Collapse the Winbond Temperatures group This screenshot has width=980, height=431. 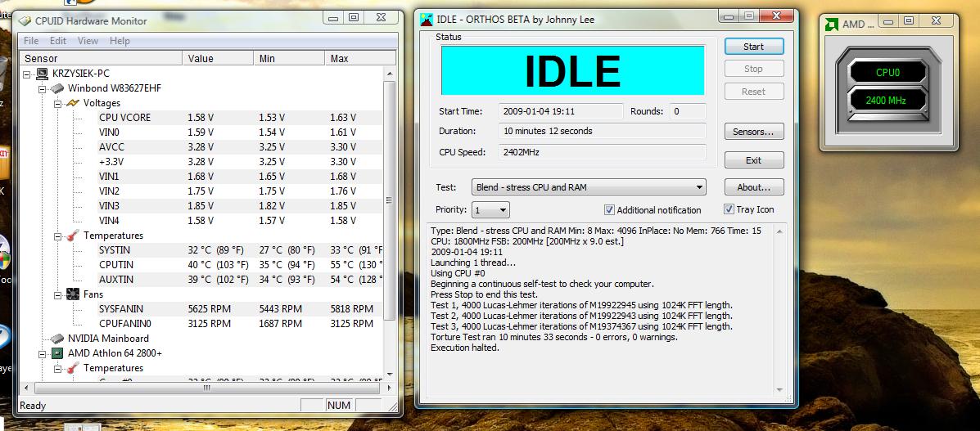tap(56, 236)
